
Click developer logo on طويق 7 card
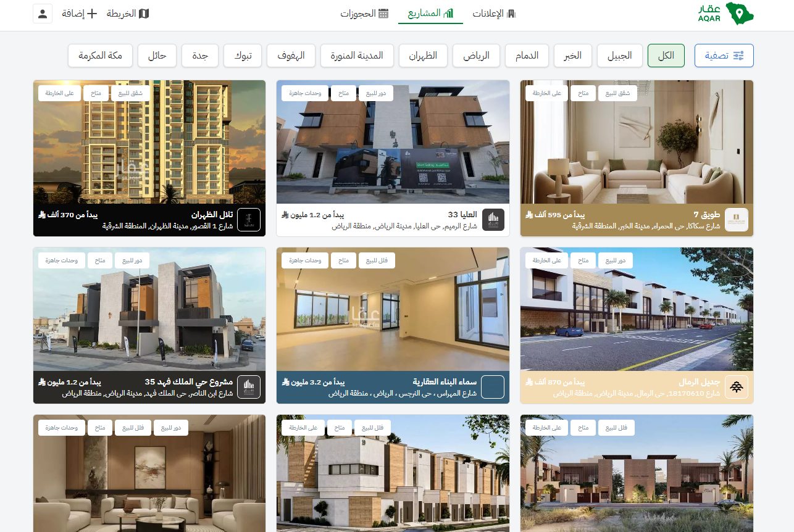click(737, 220)
